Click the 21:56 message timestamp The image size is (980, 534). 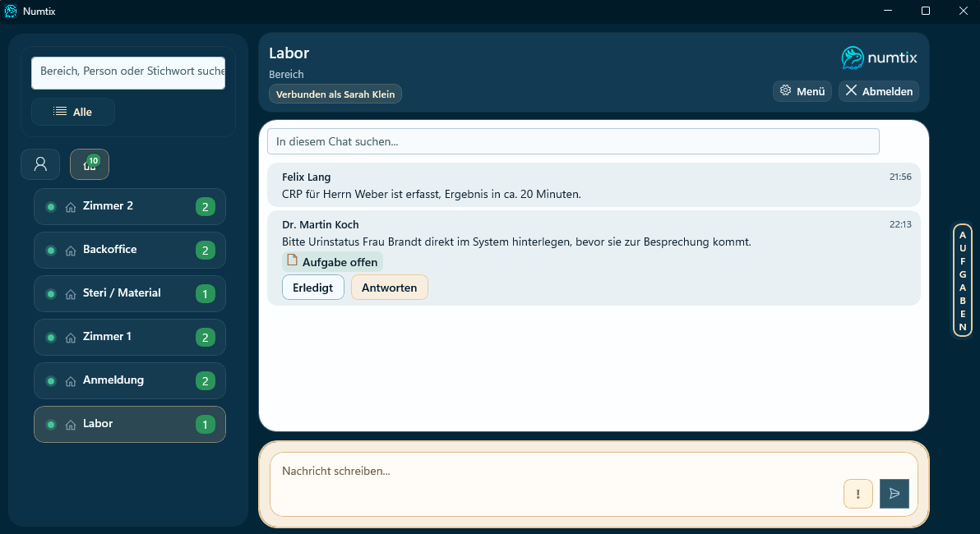click(900, 177)
